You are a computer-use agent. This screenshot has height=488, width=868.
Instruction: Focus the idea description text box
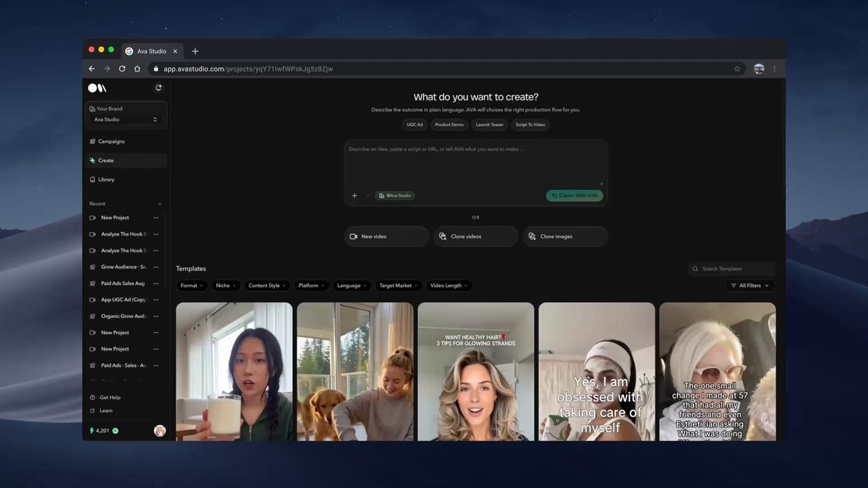tap(475, 164)
